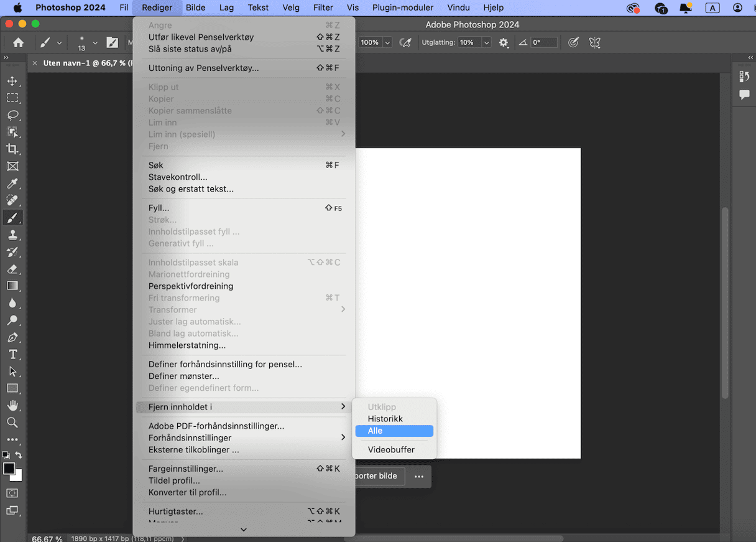Toggle the brush settings panel
The width and height of the screenshot is (756, 542).
112,42
